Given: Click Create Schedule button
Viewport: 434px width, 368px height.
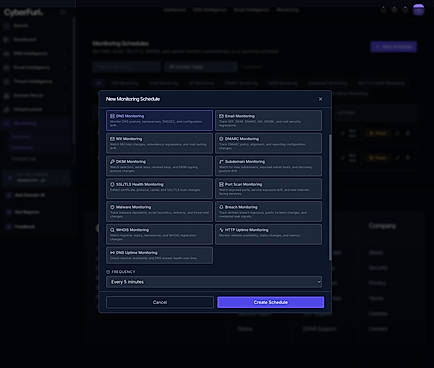Looking at the screenshot, I should tap(270, 302).
